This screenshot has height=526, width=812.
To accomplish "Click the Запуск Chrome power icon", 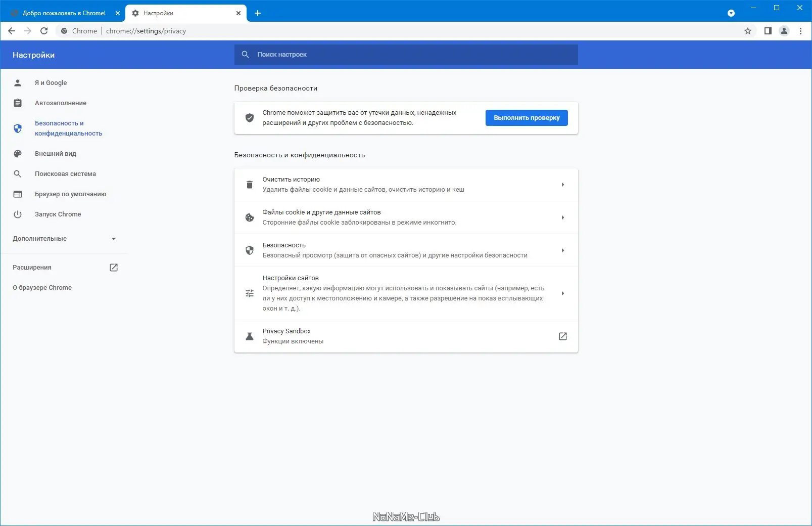I will tap(18, 214).
